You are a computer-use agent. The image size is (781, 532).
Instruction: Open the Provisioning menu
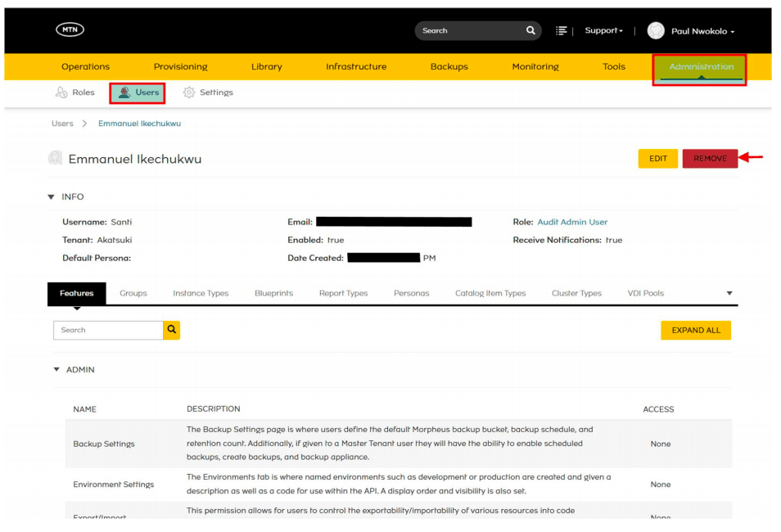(180, 67)
